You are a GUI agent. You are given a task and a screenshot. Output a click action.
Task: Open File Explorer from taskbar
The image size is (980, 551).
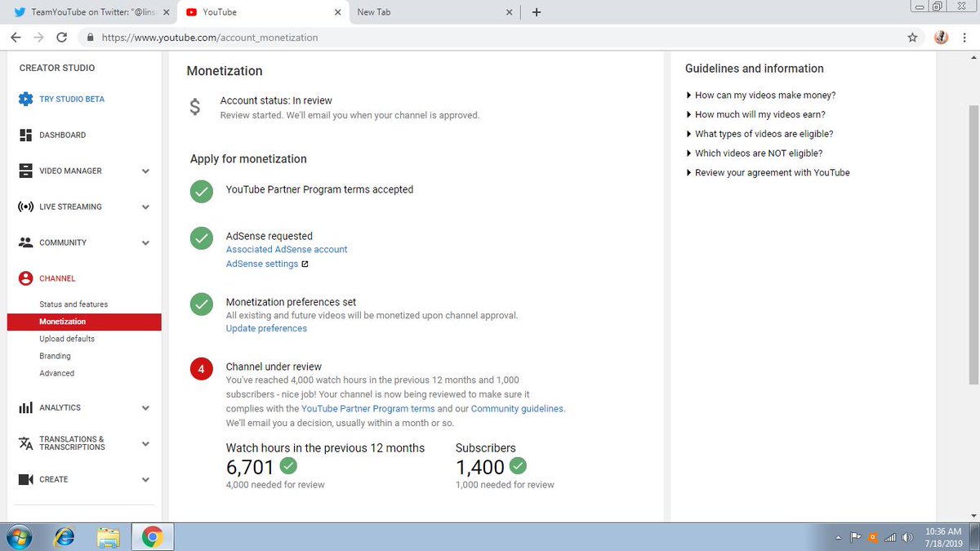click(x=108, y=537)
